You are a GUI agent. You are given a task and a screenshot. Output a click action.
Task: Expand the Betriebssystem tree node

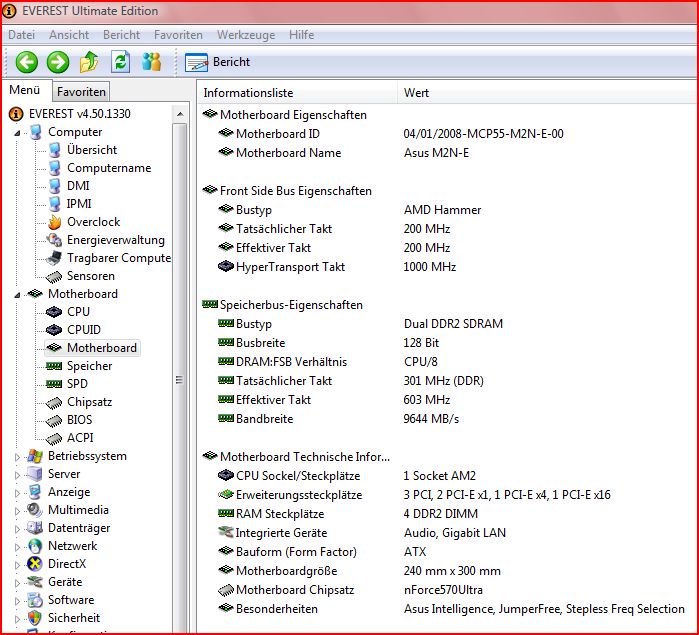(x=17, y=457)
